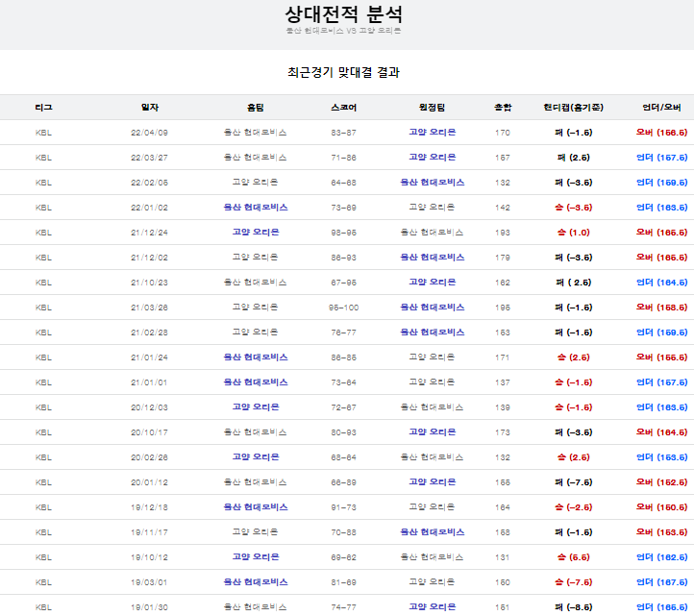Click home team 울산 현대모비스 in 21/01/24 row
The width and height of the screenshot is (694, 616).
tap(256, 357)
